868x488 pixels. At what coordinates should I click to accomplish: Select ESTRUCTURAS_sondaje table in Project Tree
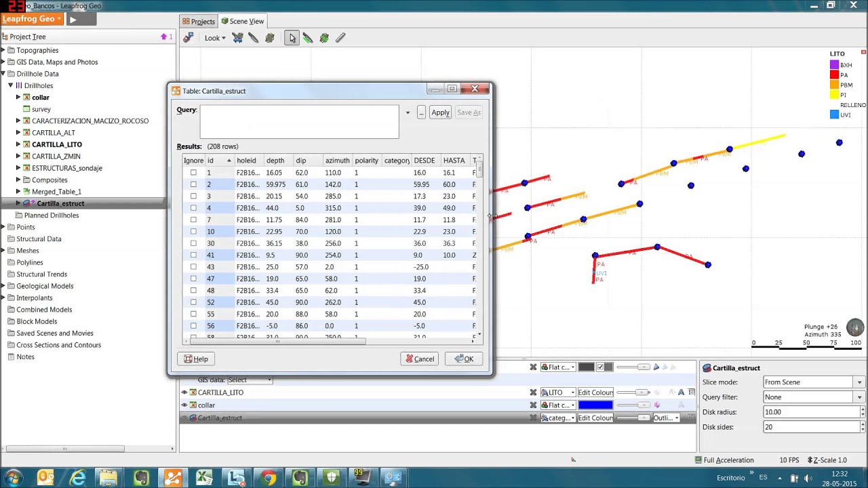click(67, 168)
